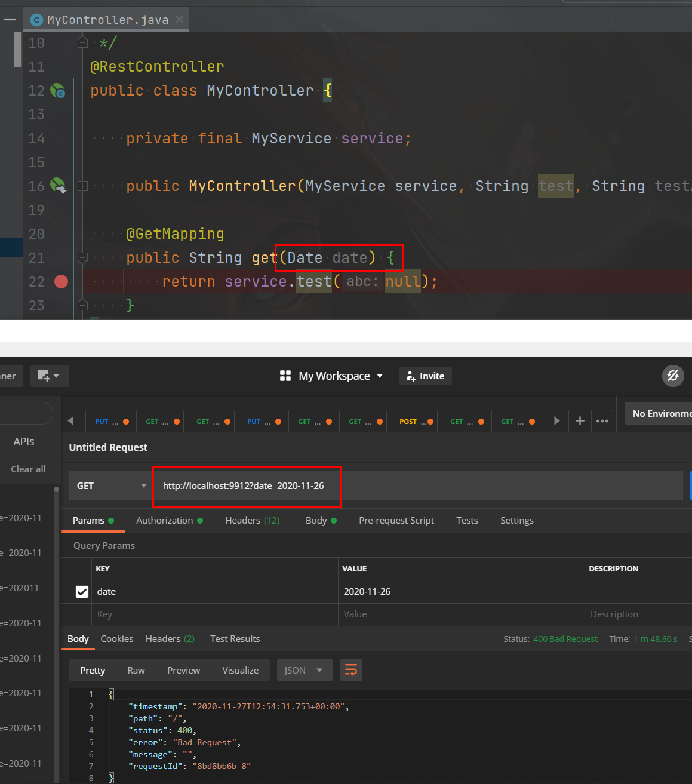Toggle the wrap lines icon
This screenshot has width=692, height=784.
pos(351,670)
